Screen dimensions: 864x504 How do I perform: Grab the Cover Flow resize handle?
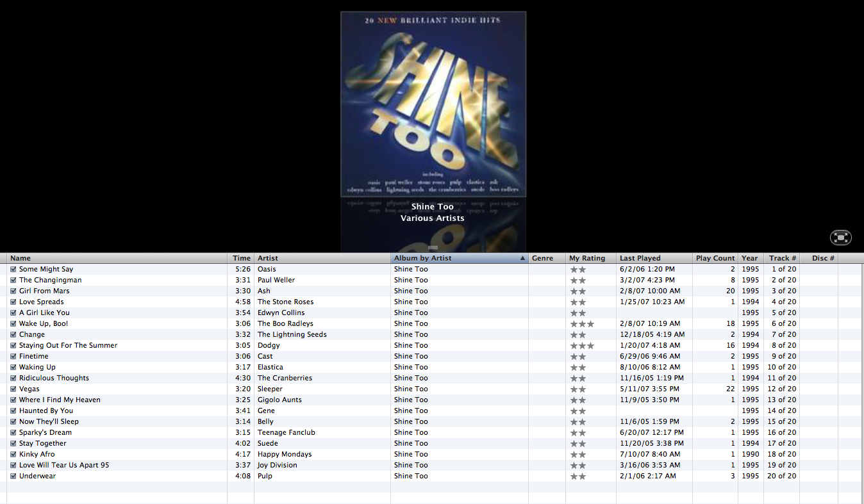click(x=433, y=247)
